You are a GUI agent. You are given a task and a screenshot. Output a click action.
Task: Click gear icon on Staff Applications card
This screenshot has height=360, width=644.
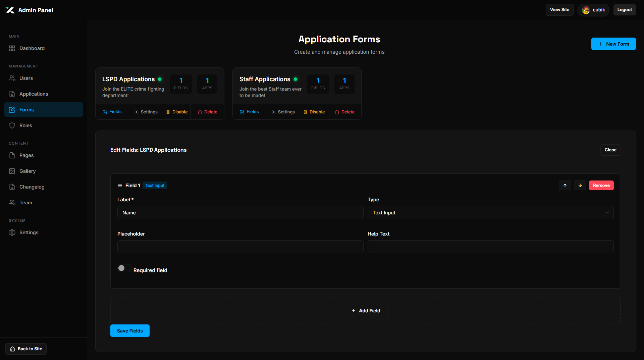(274, 112)
